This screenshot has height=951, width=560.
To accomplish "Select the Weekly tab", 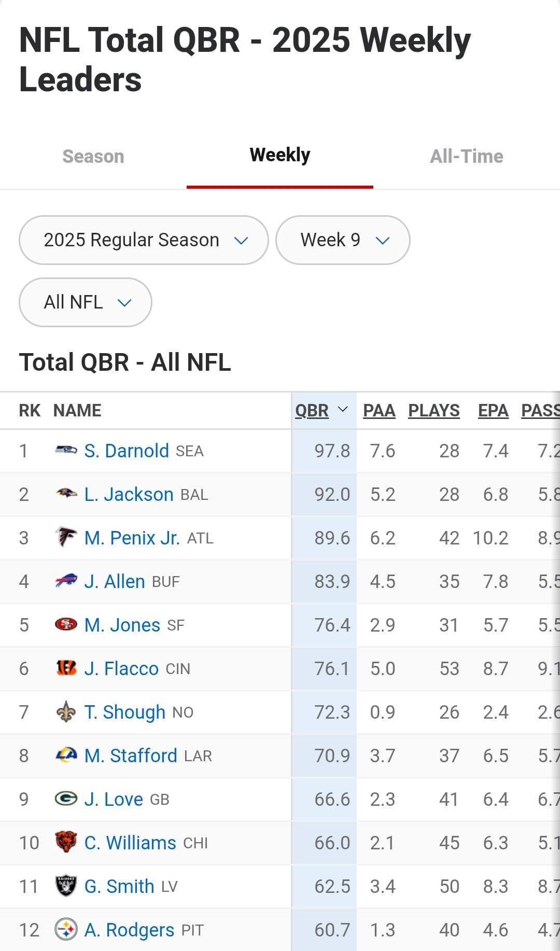I will point(280,155).
